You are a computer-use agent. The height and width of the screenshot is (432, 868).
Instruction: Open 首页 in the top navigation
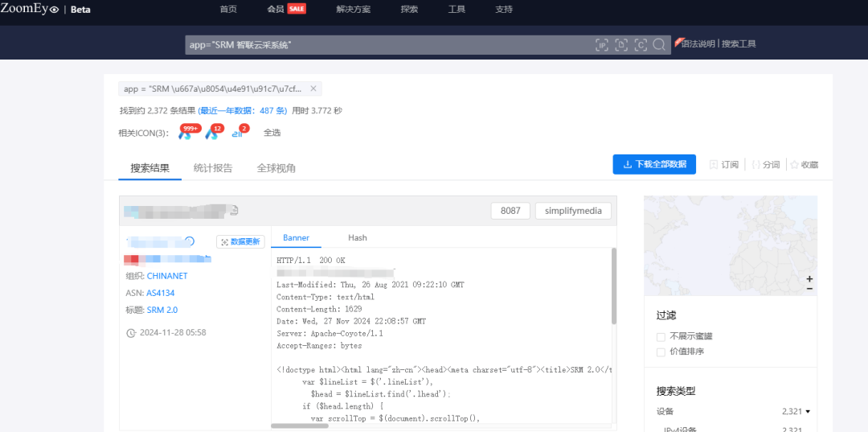pyautogui.click(x=228, y=10)
